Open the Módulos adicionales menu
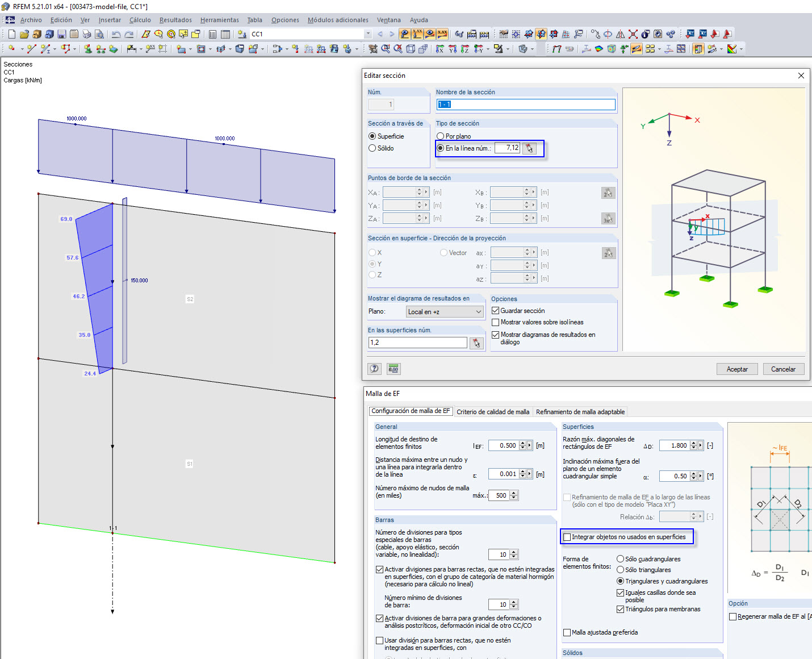Viewport: 812px width, 659px height. pyautogui.click(x=338, y=20)
